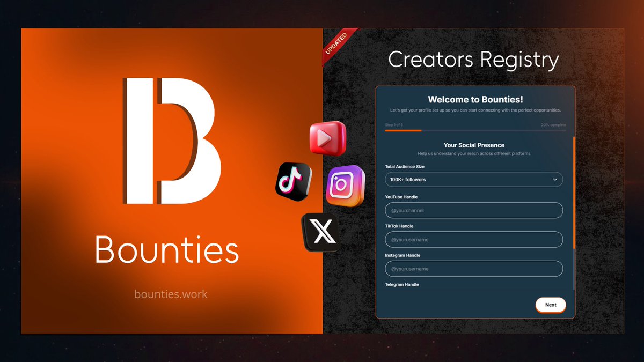
Task: Open the Total Audience Size dropdown
Action: pyautogui.click(x=473, y=180)
